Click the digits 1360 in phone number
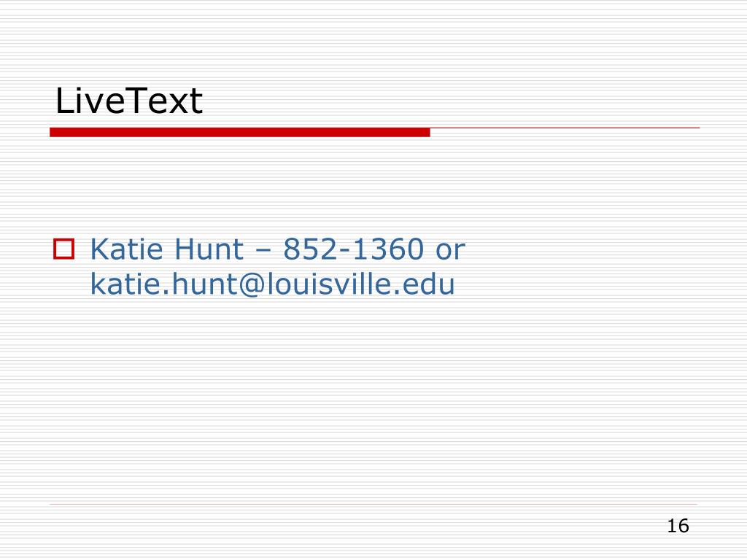Image resolution: width=747 pixels, height=560 pixels. [388, 249]
